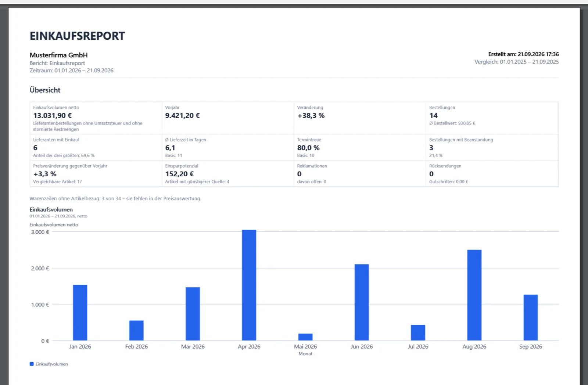This screenshot has width=588, height=385.
Task: Click the EINKAUFSREPORT heading
Action: tap(77, 36)
